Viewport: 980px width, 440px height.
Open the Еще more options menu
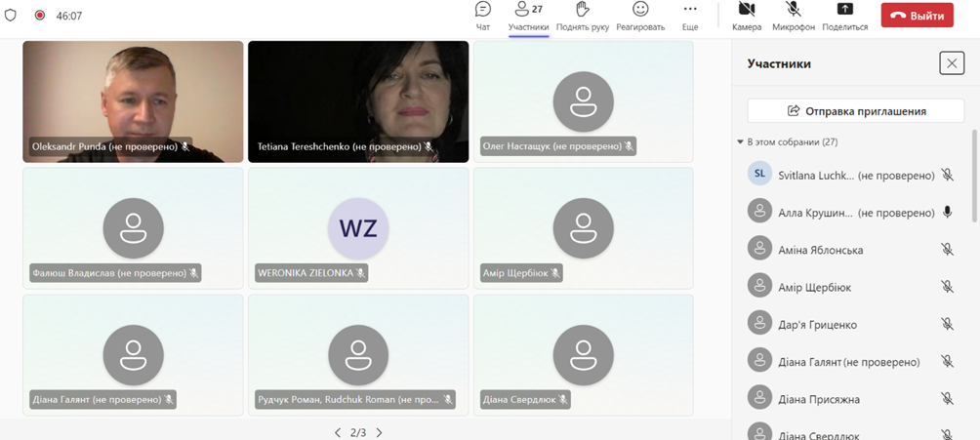click(x=690, y=17)
